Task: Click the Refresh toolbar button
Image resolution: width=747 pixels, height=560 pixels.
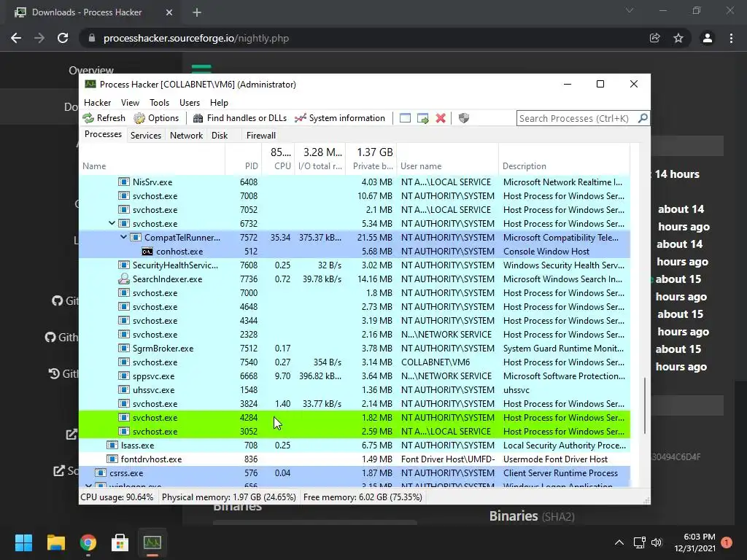Action: 104,118
